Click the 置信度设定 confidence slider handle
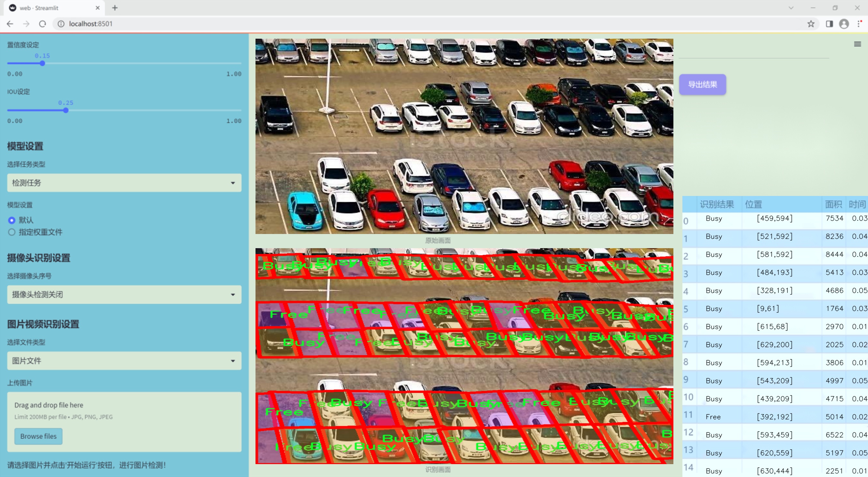Screen dimensions: 868x477 [43, 63]
